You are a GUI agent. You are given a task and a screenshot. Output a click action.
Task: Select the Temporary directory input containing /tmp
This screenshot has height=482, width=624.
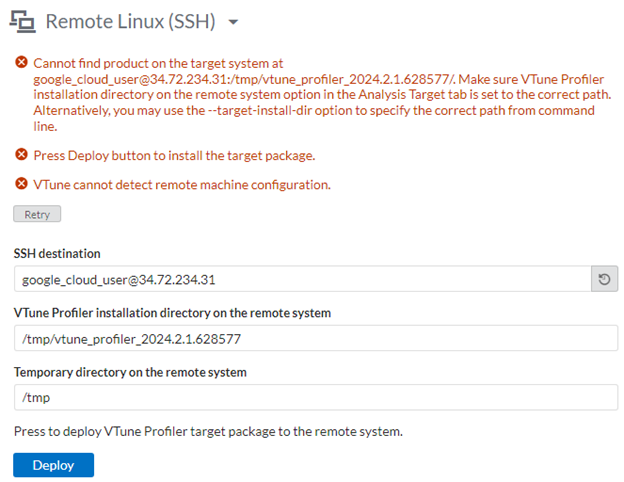316,397
